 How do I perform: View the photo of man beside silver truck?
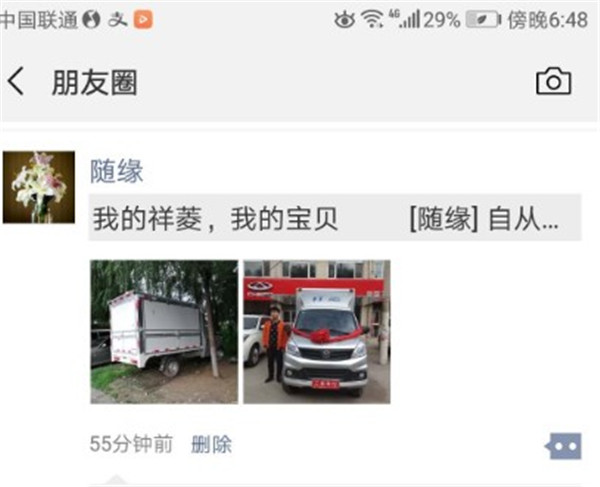(x=317, y=332)
